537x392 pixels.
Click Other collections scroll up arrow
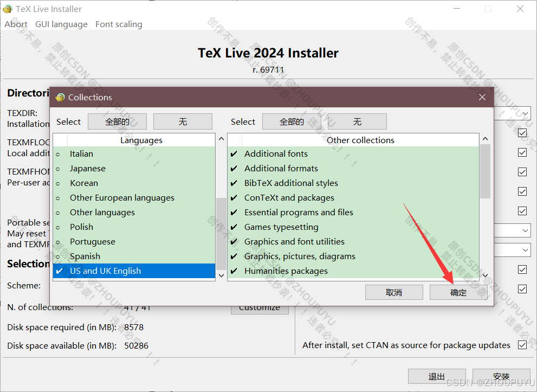(486, 139)
